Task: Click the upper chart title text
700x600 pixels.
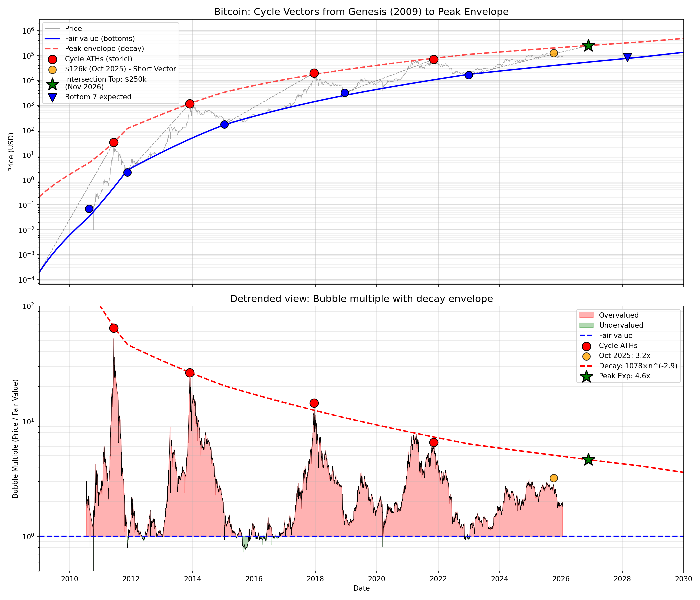Action: (361, 12)
